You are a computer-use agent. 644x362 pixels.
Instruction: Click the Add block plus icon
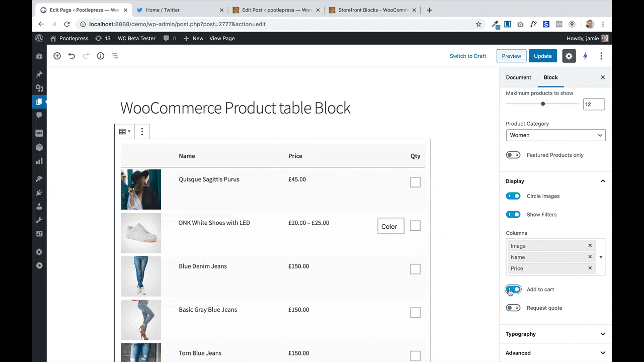[x=57, y=56]
